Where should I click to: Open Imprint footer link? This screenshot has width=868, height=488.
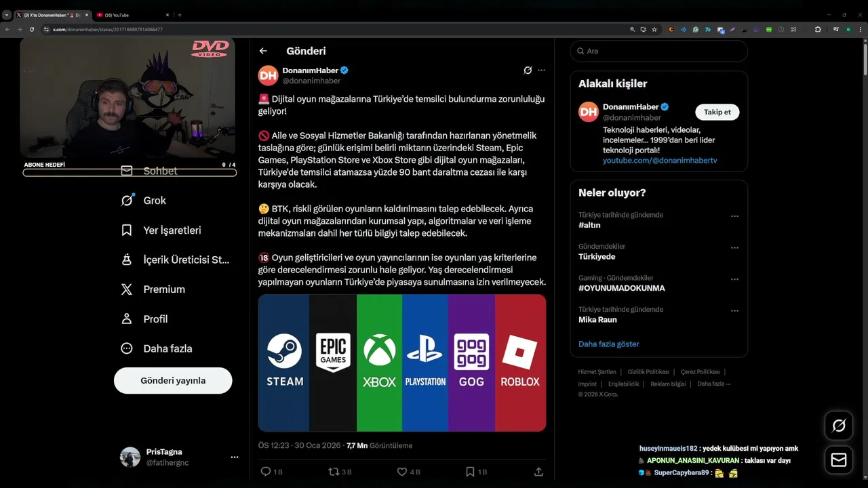coord(587,384)
